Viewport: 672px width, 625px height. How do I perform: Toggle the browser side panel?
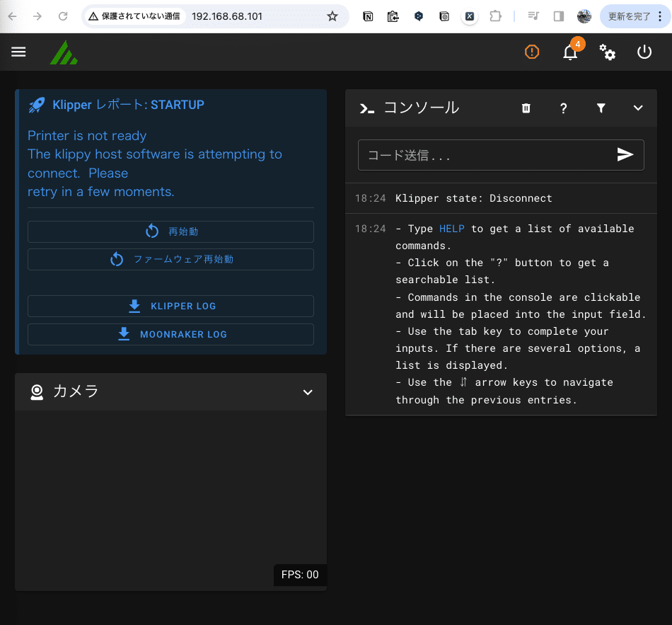(x=558, y=16)
